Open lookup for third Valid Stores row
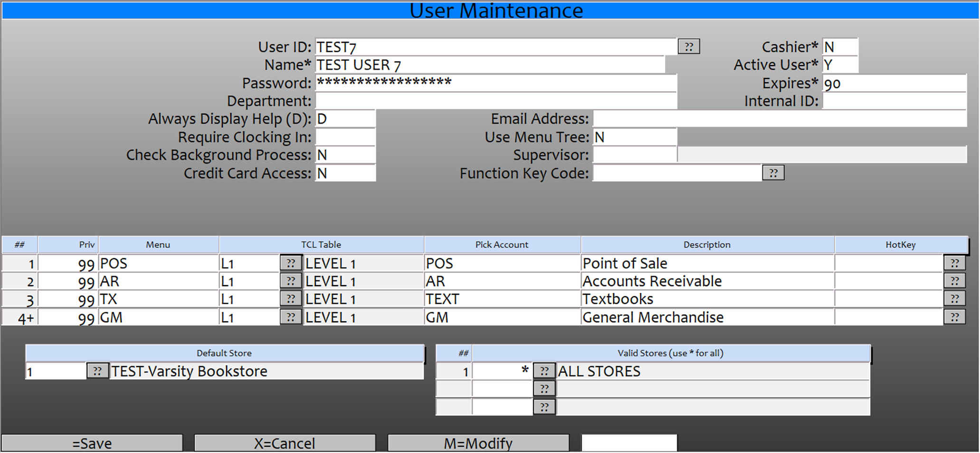Image resolution: width=980 pixels, height=453 pixels. (x=544, y=407)
